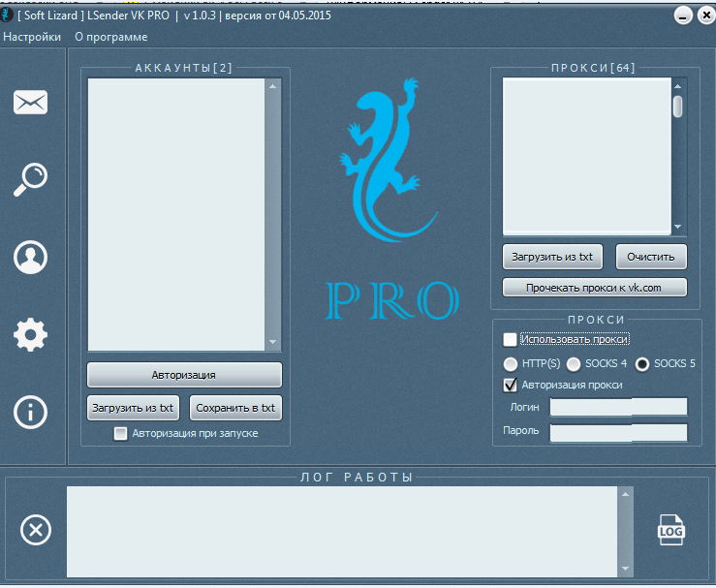Image resolution: width=716 pixels, height=588 pixels.
Task: Open the user profile sidebar icon
Action: pos(30,258)
